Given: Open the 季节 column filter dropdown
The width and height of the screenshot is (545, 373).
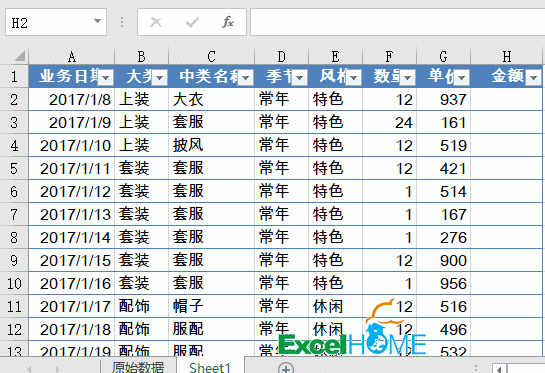Looking at the screenshot, I should (x=299, y=78).
